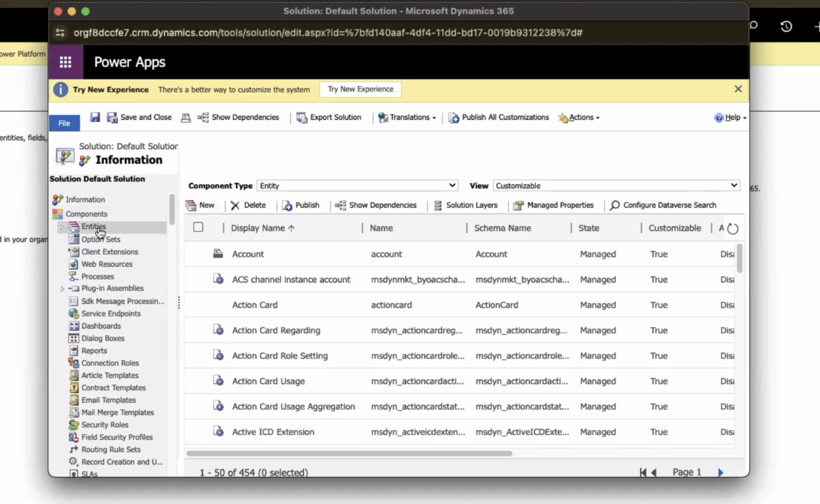
Task: Click the refresh icon in grid header
Action: (733, 229)
